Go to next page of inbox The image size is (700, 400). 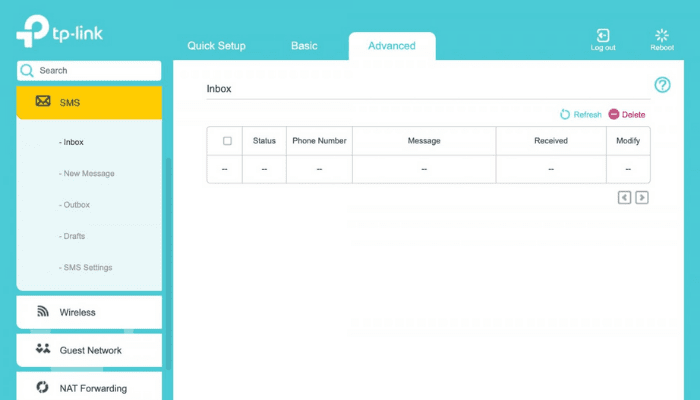coord(642,198)
